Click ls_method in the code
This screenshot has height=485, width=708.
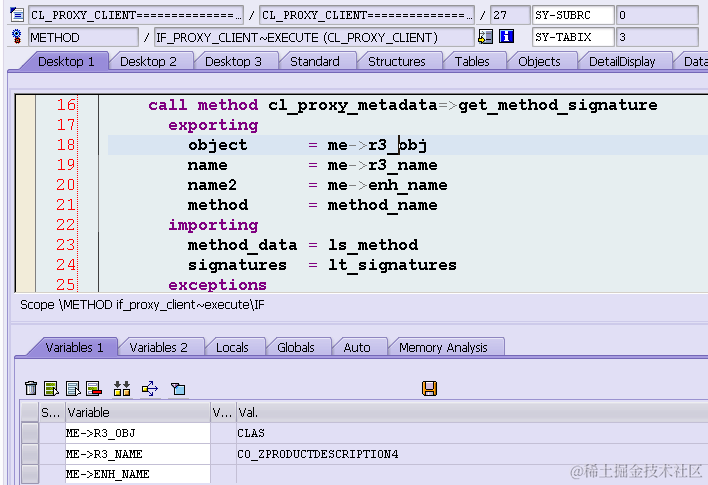(373, 245)
